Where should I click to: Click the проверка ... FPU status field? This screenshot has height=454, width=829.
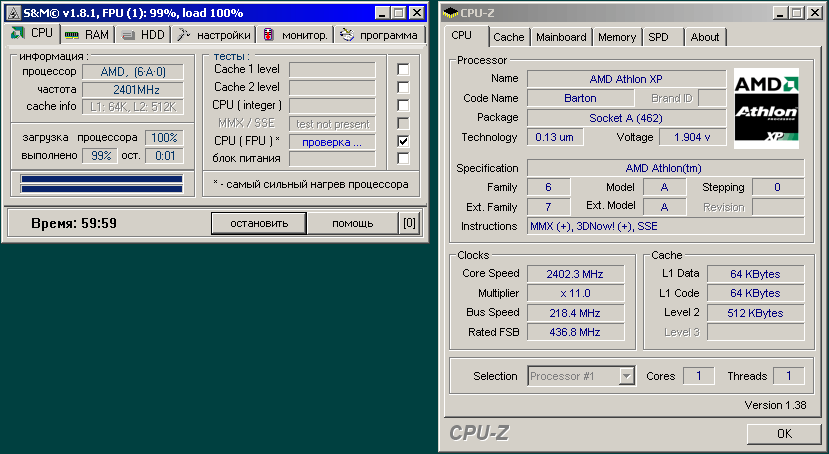[x=332, y=142]
